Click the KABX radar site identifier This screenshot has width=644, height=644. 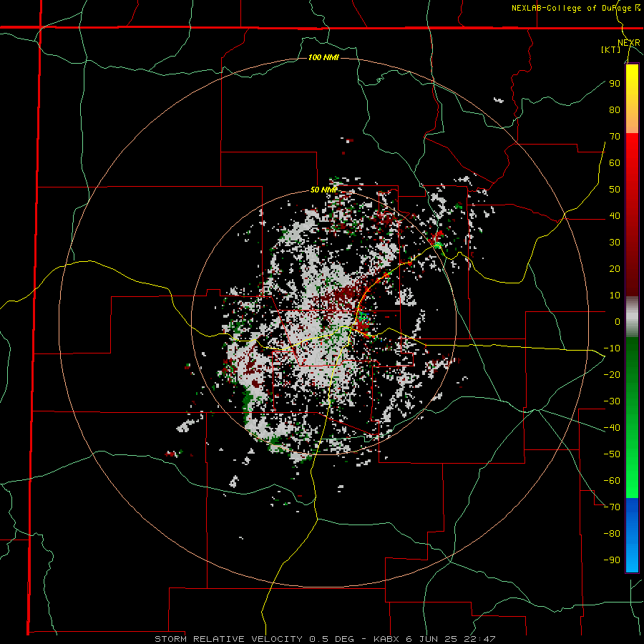pos(387,639)
